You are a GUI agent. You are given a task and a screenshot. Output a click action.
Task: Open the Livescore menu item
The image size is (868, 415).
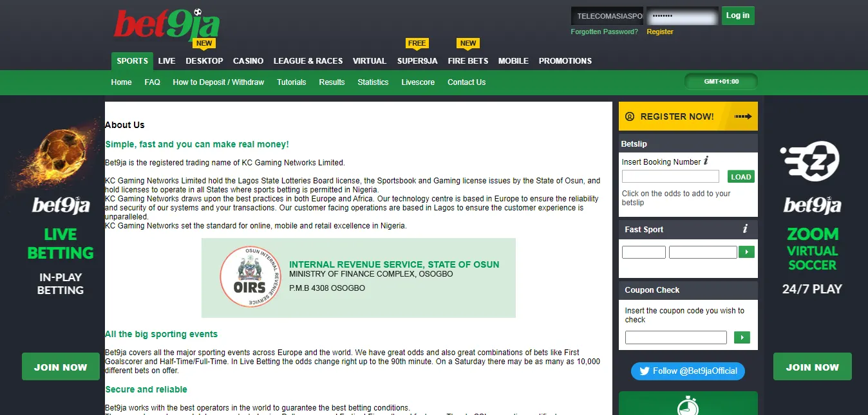417,82
